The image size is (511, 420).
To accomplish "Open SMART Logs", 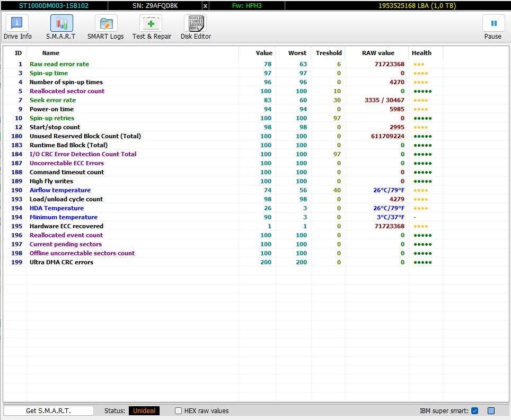I will [x=105, y=28].
